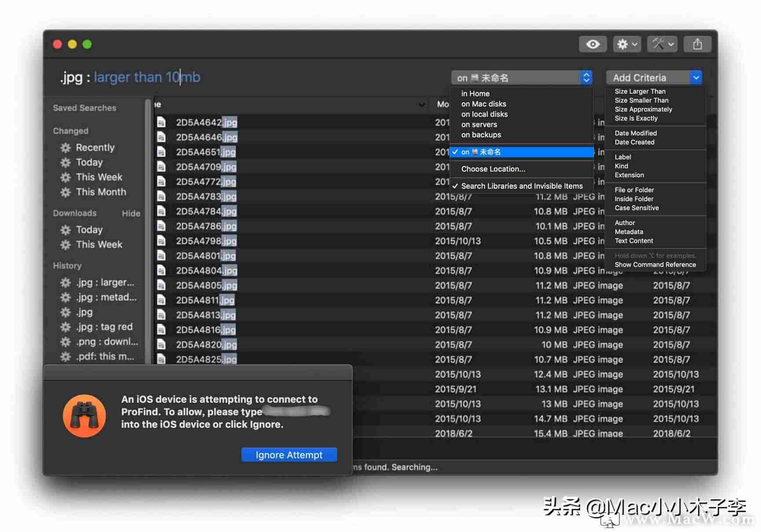The image size is (761, 532).
Task: Add 'Text Content' criterion
Action: click(x=634, y=241)
